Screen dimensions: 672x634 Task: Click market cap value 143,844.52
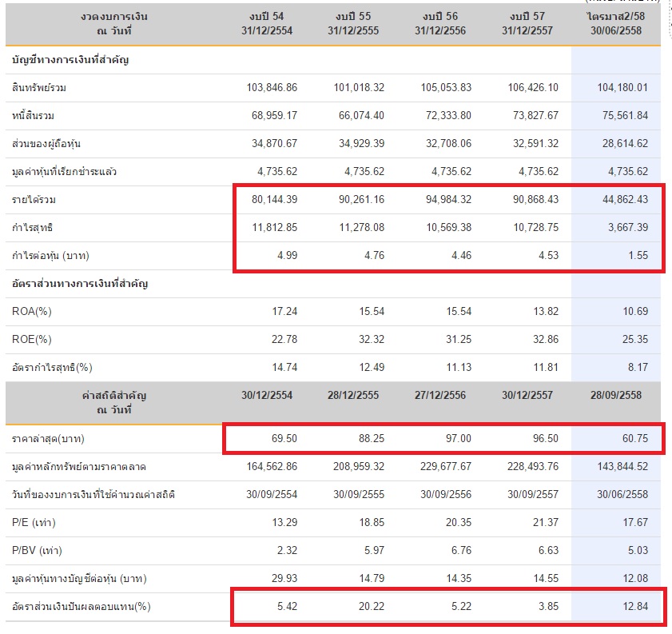coord(622,466)
